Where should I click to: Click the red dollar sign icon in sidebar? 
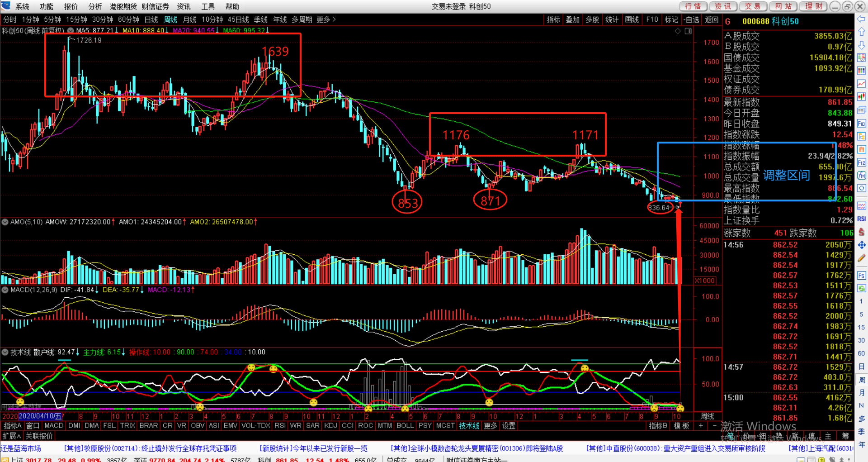tap(862, 232)
